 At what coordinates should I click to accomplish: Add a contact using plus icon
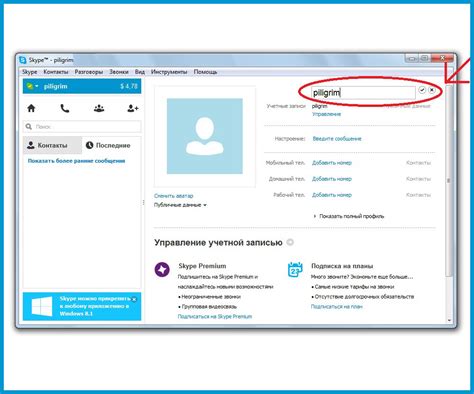coord(133,108)
